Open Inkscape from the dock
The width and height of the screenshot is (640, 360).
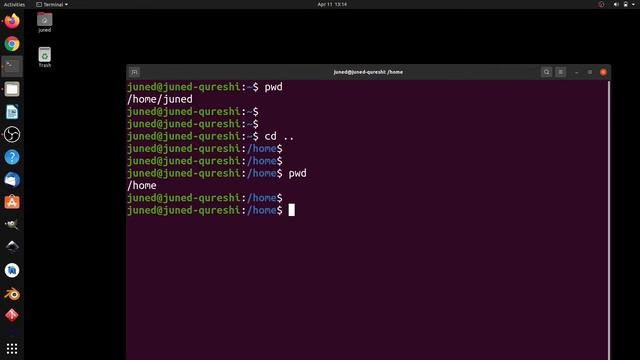click(x=12, y=247)
